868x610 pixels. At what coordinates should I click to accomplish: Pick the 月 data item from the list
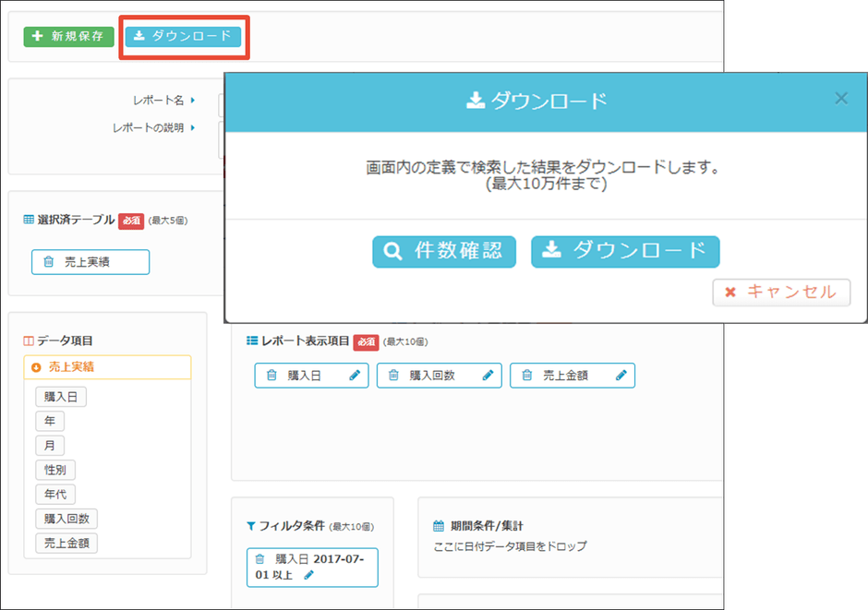point(51,445)
